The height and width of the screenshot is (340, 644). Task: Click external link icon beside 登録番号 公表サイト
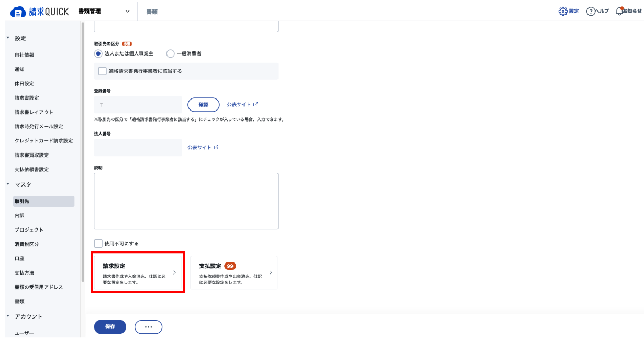click(256, 104)
